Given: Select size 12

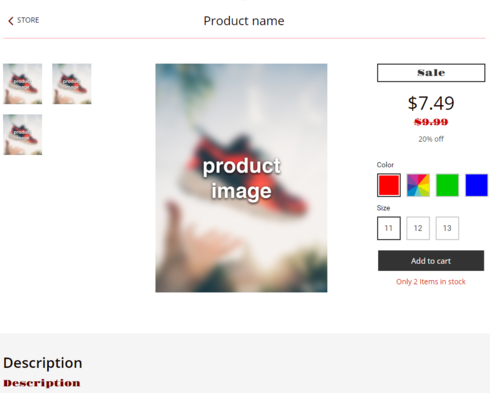Looking at the screenshot, I should (x=418, y=228).
